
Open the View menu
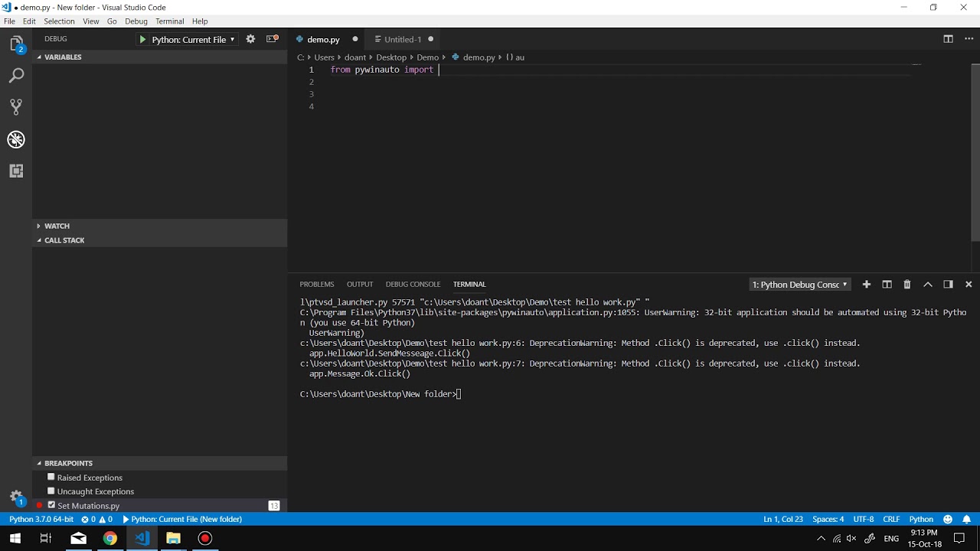pos(90,21)
